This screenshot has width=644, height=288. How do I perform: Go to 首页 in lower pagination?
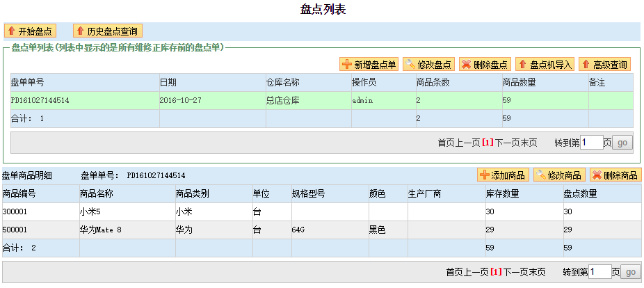[454, 272]
